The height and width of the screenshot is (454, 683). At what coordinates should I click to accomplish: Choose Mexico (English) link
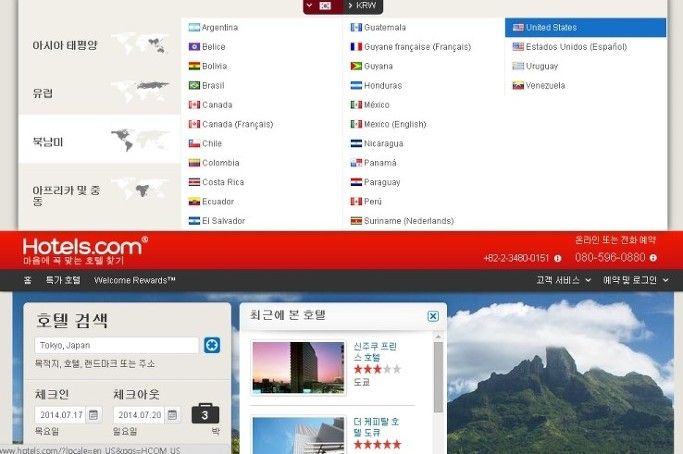(x=395, y=124)
